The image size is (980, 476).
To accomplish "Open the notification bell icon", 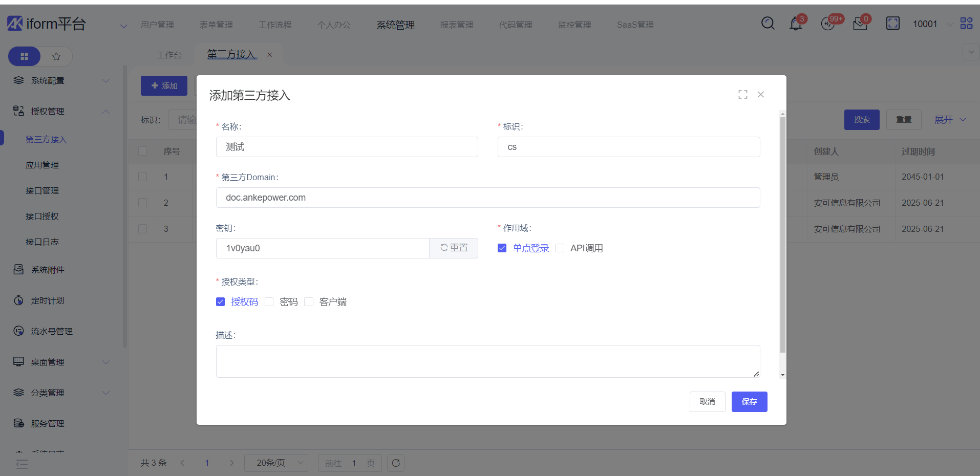I will (x=796, y=24).
